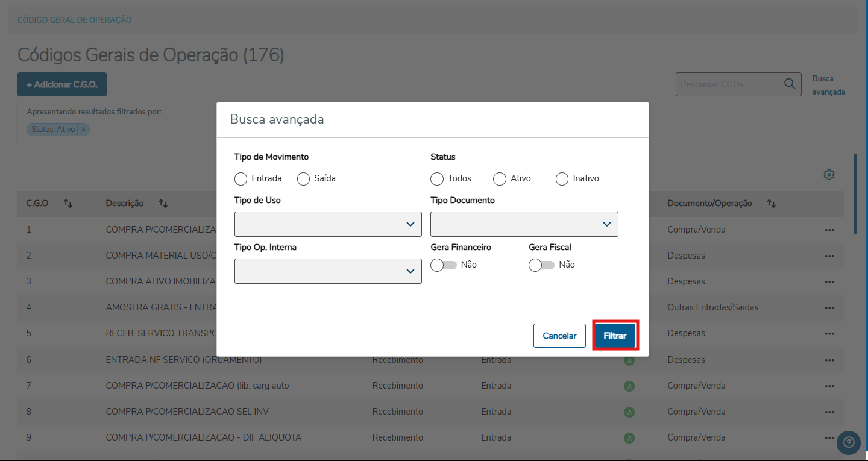Sort by C.G.O column arrows
Screen dimensions: 868x461
click(68, 204)
